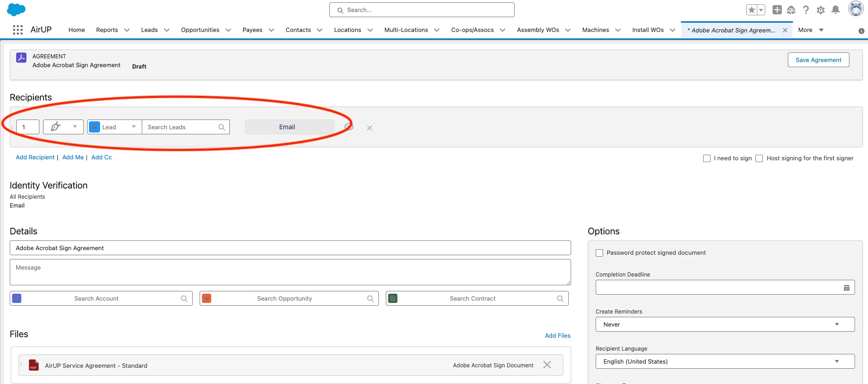Expand the Reports nav chevron
The image size is (868, 384).
pos(127,30)
